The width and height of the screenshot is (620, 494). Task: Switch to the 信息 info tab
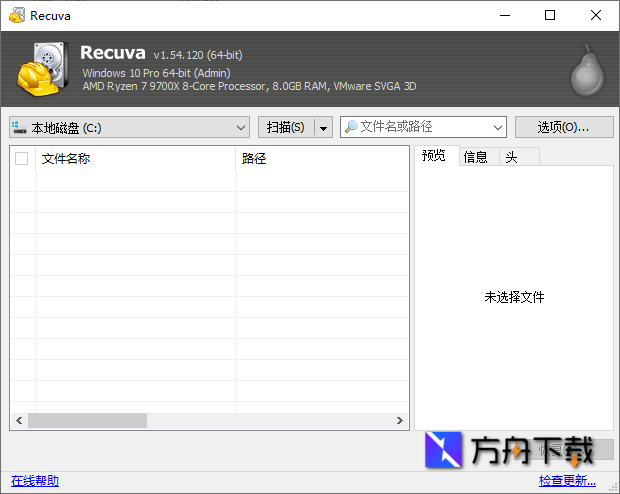click(x=479, y=157)
